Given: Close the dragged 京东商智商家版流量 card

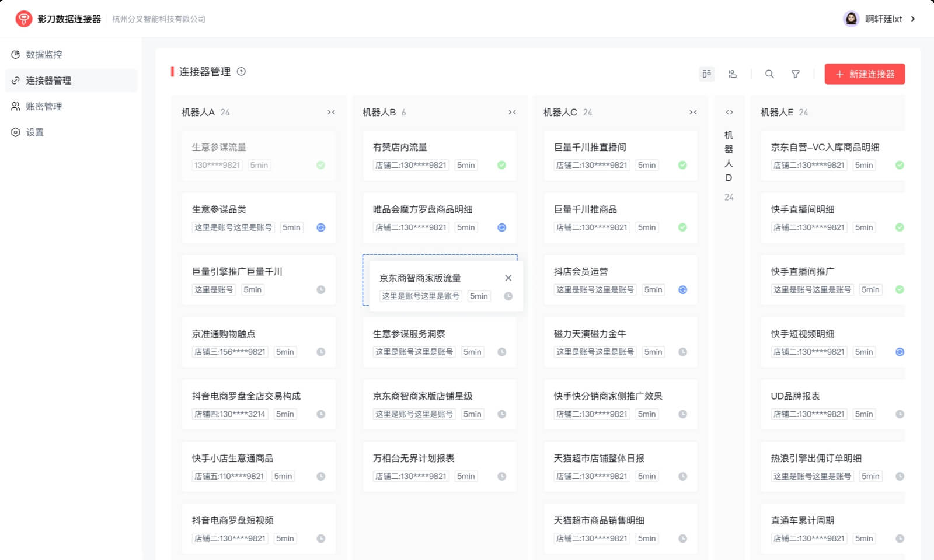Looking at the screenshot, I should (508, 278).
